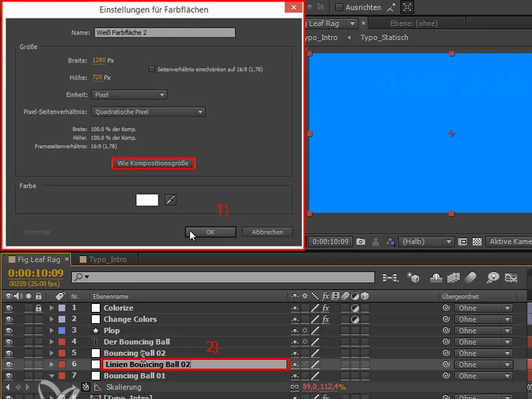This screenshot has width=532, height=399.
Task: Switch to the Typo_Intro timeline tab
Action: coord(108,259)
